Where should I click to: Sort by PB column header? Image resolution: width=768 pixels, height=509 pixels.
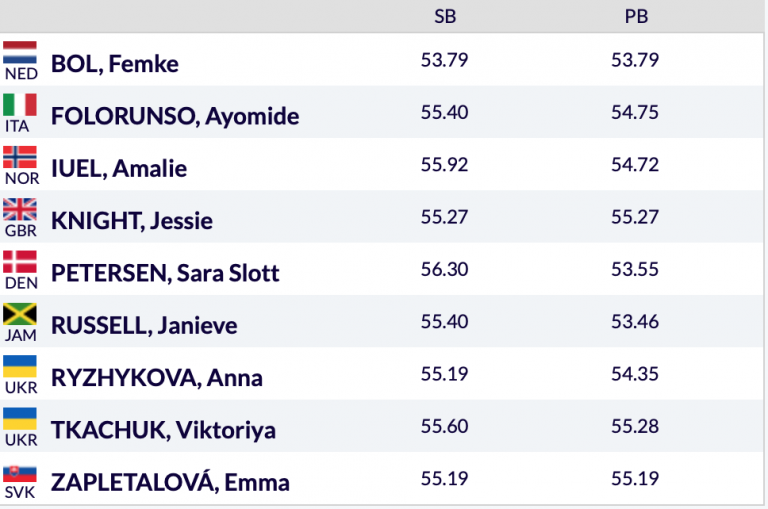636,17
